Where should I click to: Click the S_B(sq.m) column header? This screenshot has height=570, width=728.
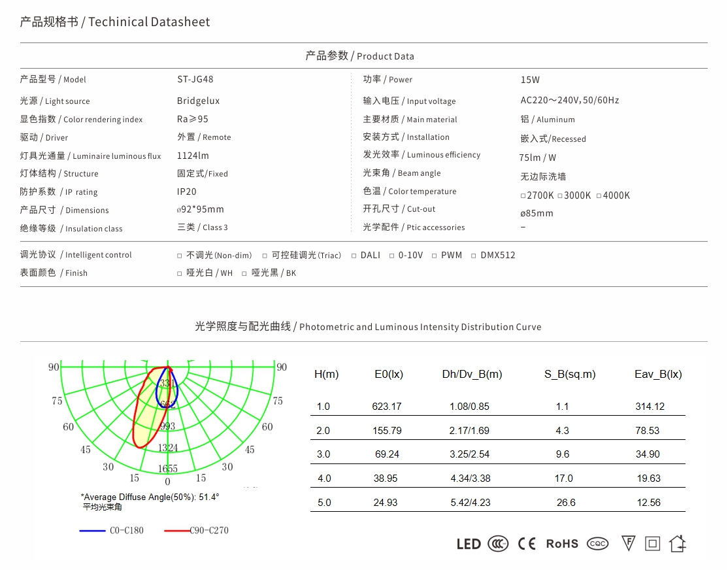pyautogui.click(x=570, y=375)
